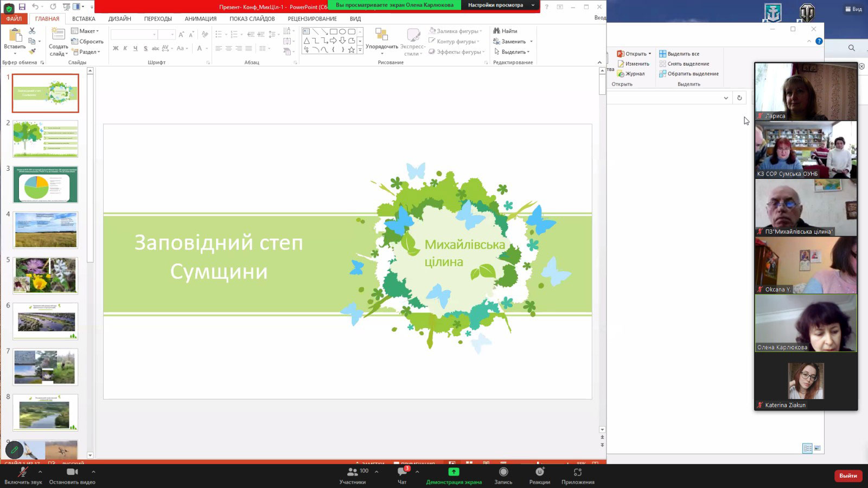
Task: Toggle Underline (Ч) formatting
Action: coord(135,48)
